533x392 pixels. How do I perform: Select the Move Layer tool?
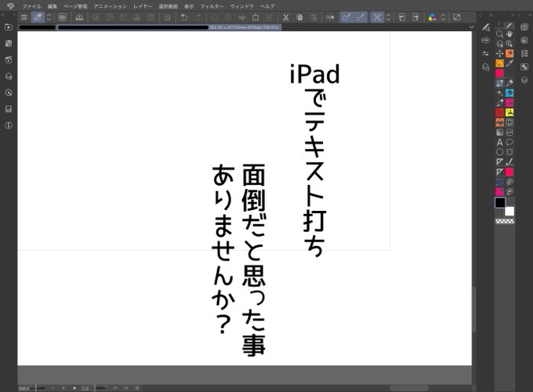coord(499,54)
